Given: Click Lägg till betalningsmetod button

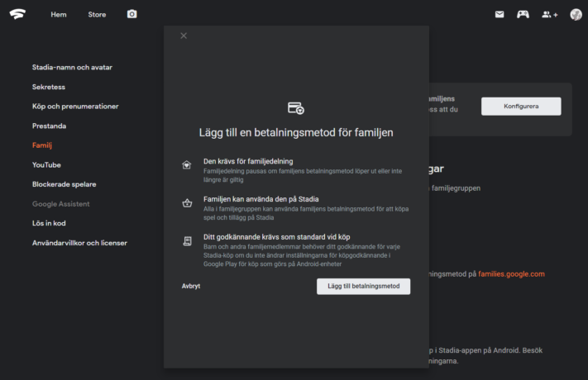Looking at the screenshot, I should coord(363,287).
